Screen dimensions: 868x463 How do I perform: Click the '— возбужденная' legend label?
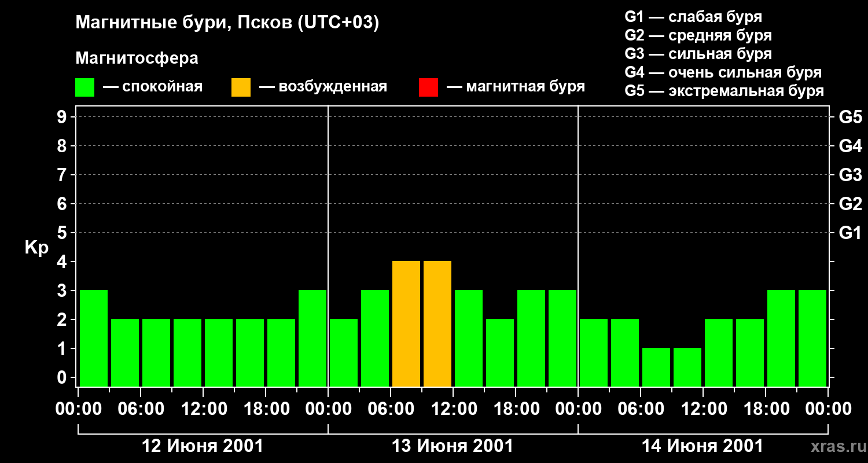pyautogui.click(x=323, y=87)
